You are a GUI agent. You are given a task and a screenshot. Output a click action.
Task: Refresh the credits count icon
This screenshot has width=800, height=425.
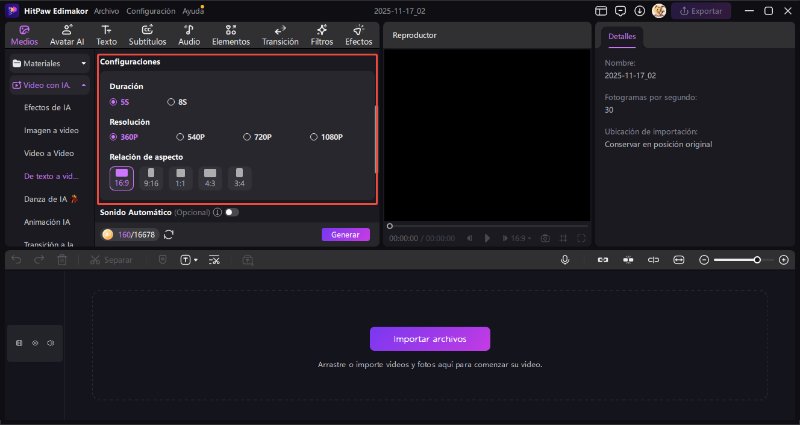tap(169, 235)
